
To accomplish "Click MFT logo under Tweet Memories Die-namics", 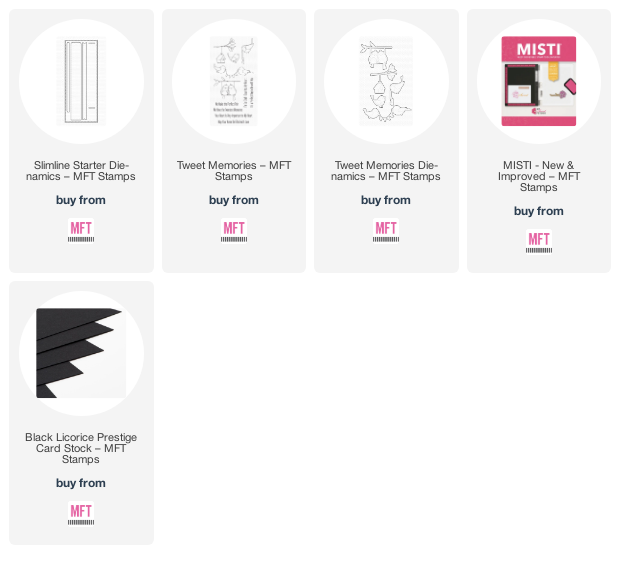I will point(386,231).
